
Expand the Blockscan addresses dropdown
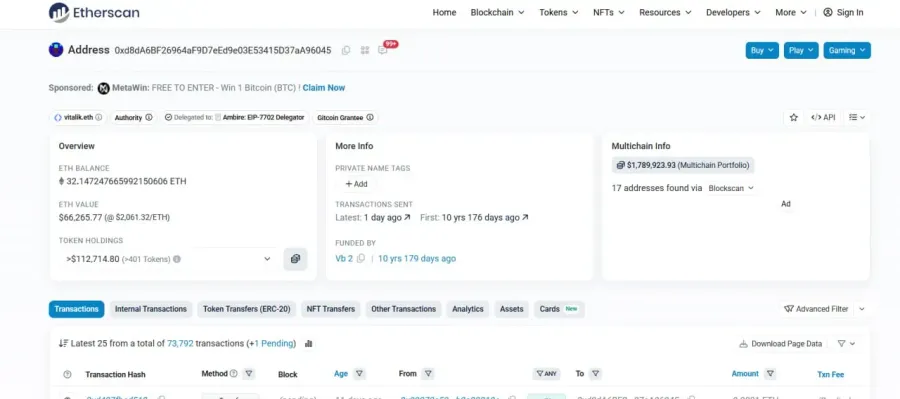[731, 188]
